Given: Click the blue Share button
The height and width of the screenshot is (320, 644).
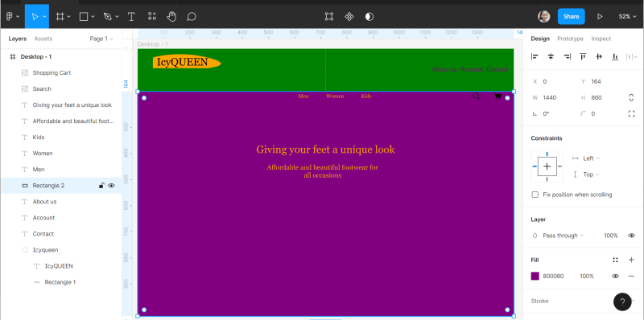Looking at the screenshot, I should click(571, 16).
